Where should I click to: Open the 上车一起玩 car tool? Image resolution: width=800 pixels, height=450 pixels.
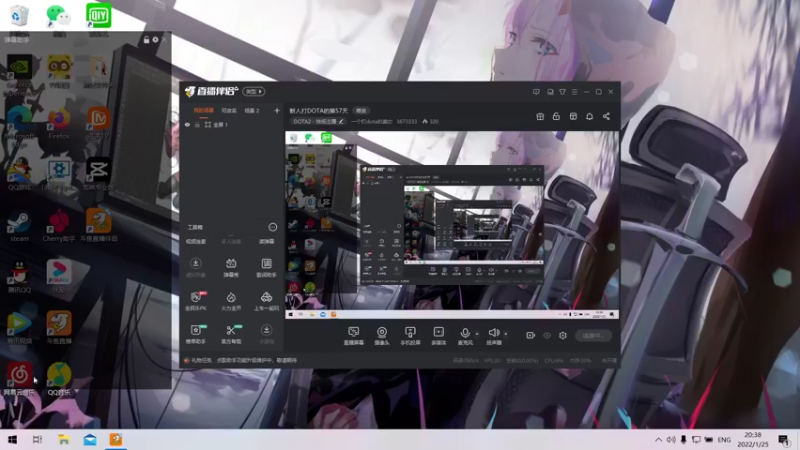266,301
